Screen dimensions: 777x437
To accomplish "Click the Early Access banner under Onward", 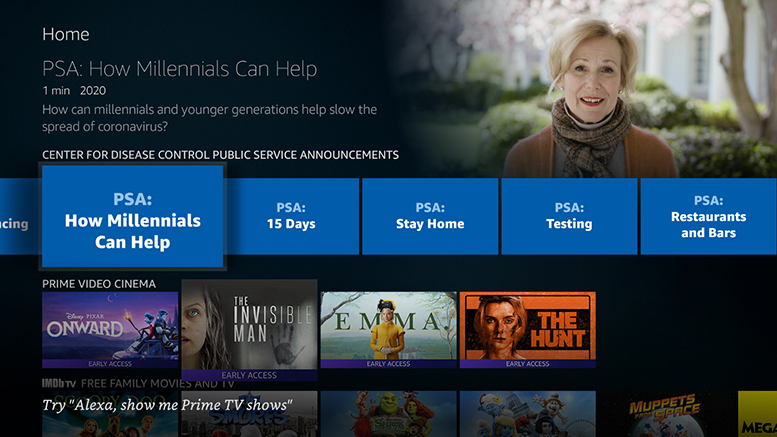I will 110,364.
